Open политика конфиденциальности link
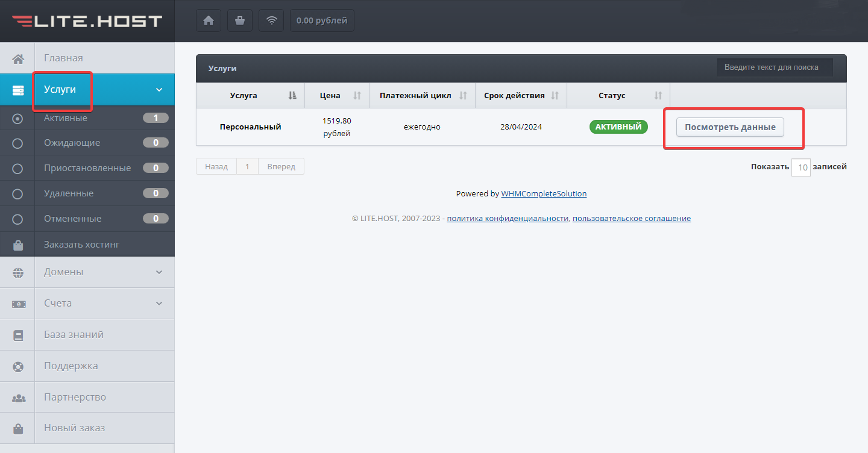This screenshot has width=868, height=453. [508, 219]
